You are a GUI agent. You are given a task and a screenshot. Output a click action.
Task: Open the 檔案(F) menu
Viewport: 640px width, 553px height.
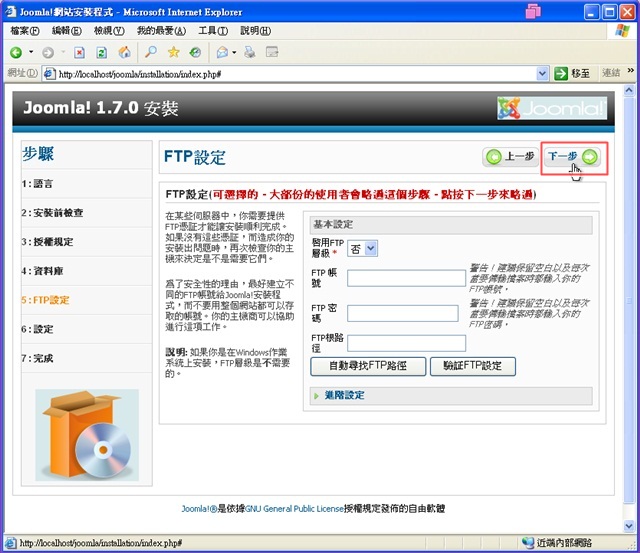tap(24, 31)
